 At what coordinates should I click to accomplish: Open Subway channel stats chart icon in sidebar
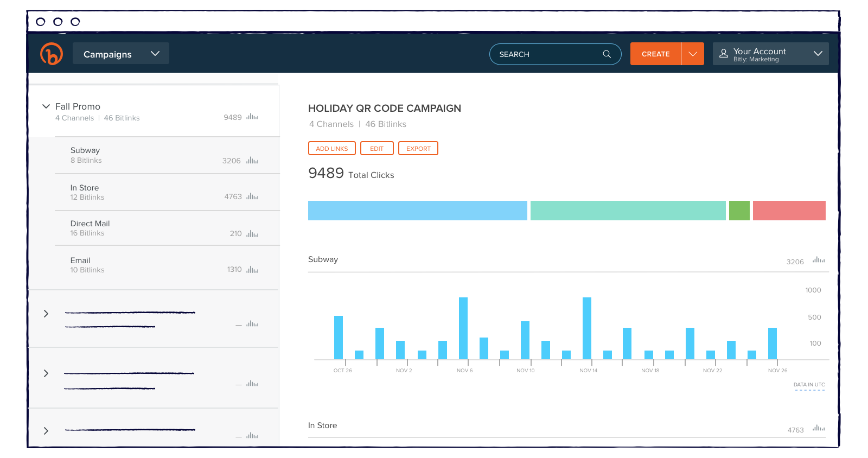pos(252,161)
